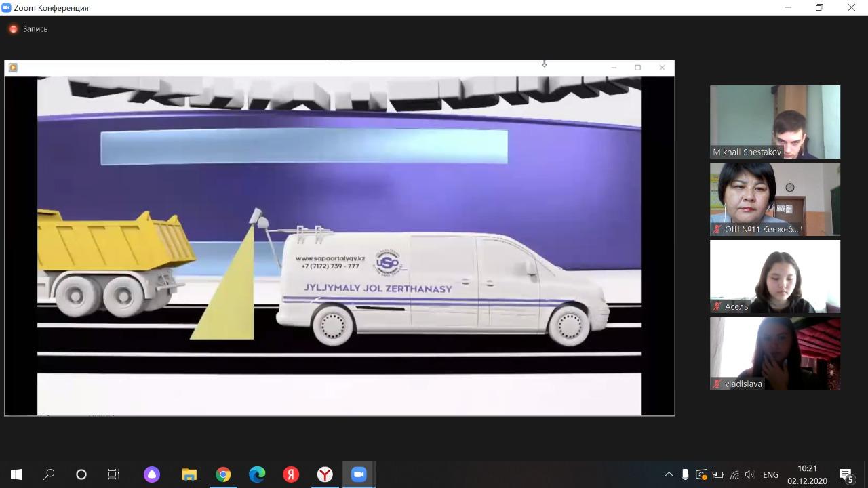Launch Google Chrome from the taskbar
The image size is (868, 488).
point(223,474)
